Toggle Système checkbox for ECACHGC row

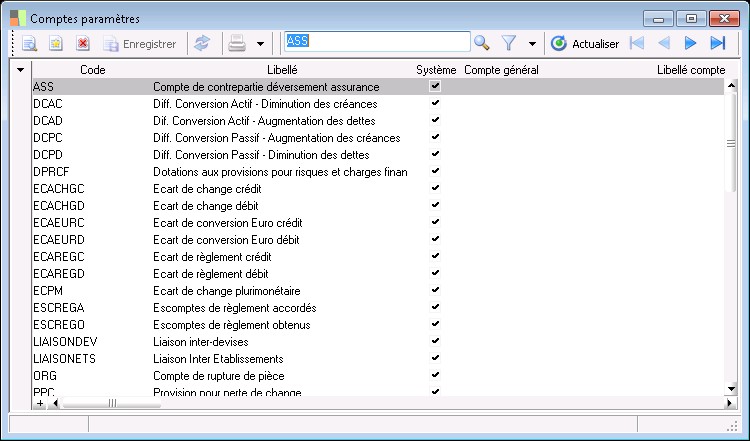(435, 188)
